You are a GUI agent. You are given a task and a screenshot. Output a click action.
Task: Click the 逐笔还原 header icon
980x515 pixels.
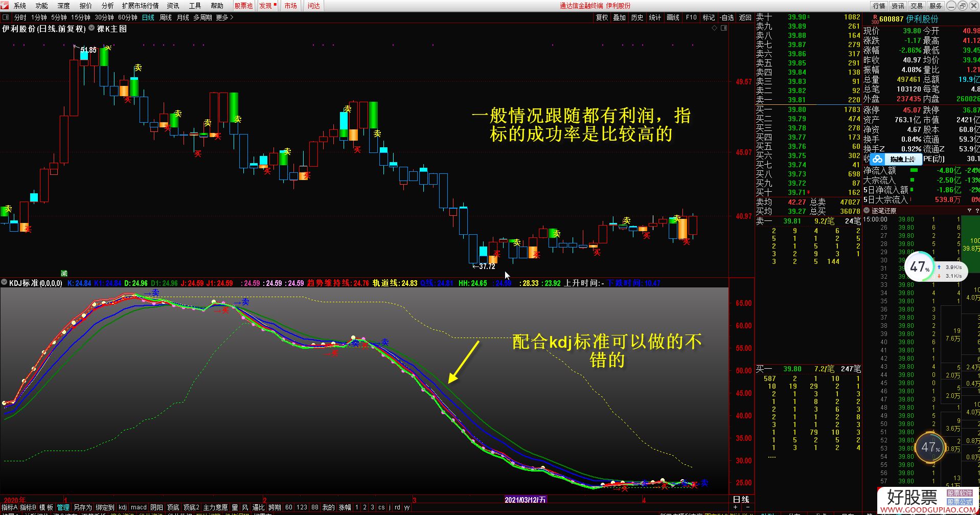coord(867,211)
